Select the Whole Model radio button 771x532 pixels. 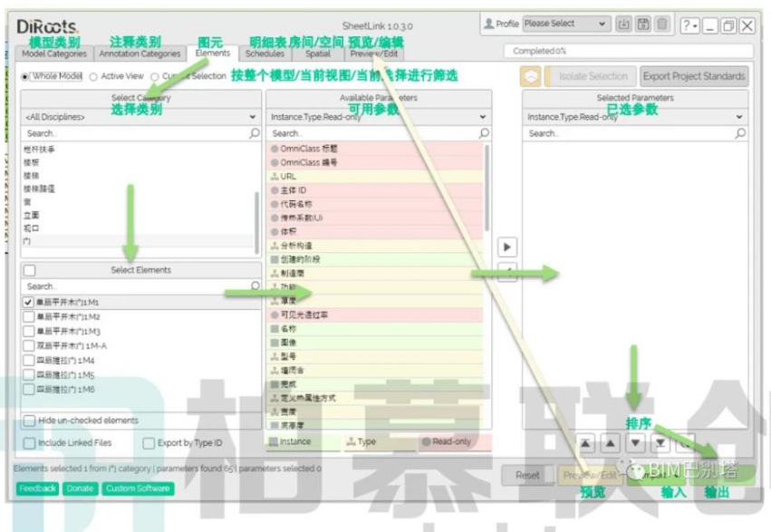pos(24,77)
